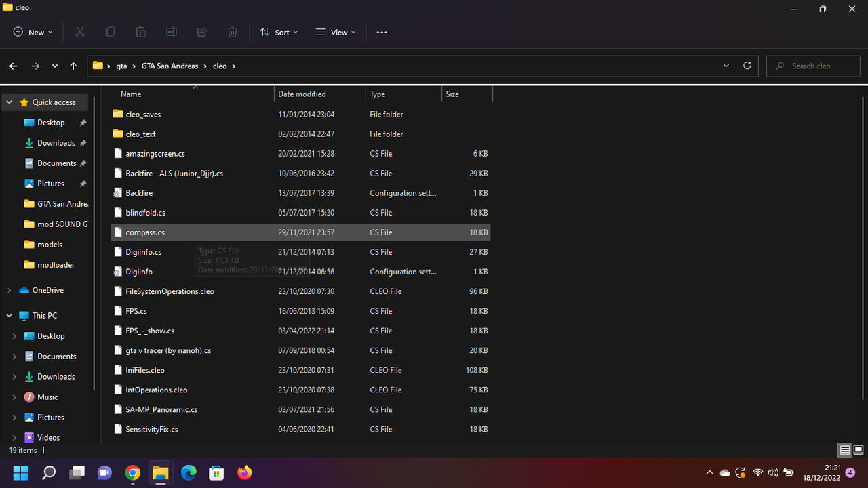Open the address bar history dropdown
Image resolution: width=868 pixels, height=488 pixels.
(726, 66)
